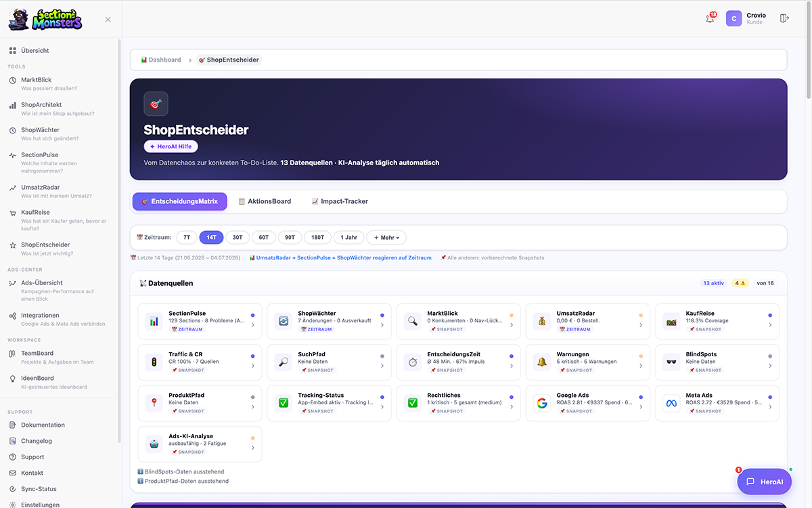Image resolution: width=812 pixels, height=508 pixels.
Task: Click the MarktBlick magnifier icon in Datenquellen
Action: 413,321
